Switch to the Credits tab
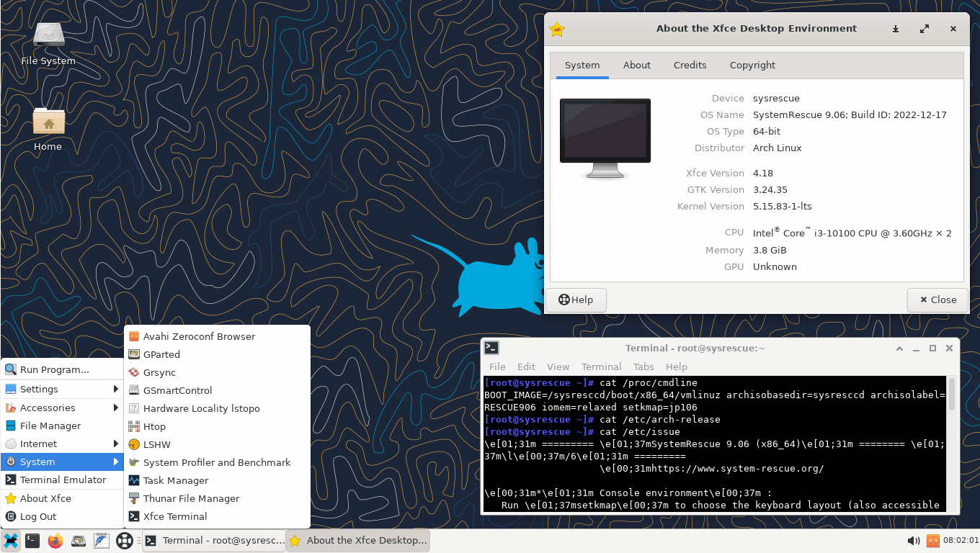980x553 pixels. 690,65
